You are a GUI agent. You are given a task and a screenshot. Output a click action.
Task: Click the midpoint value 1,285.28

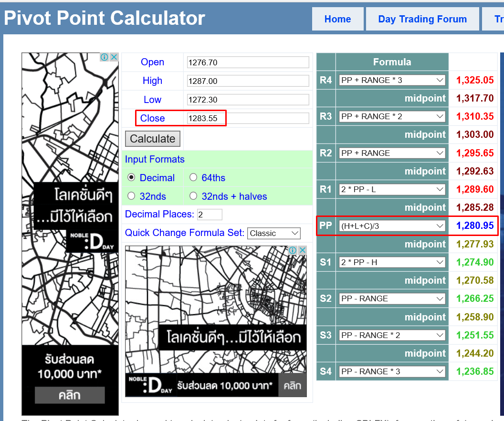pyautogui.click(x=475, y=207)
